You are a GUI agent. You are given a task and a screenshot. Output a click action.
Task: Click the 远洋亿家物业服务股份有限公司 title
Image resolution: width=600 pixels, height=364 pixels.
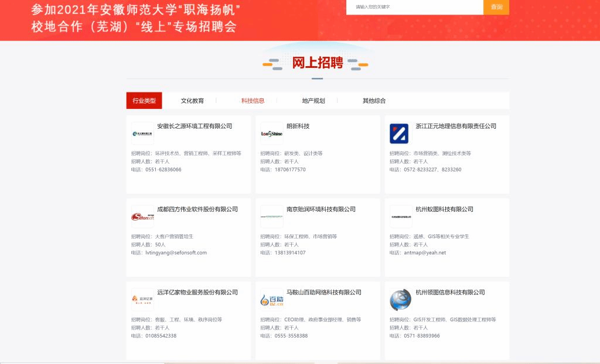click(x=197, y=293)
